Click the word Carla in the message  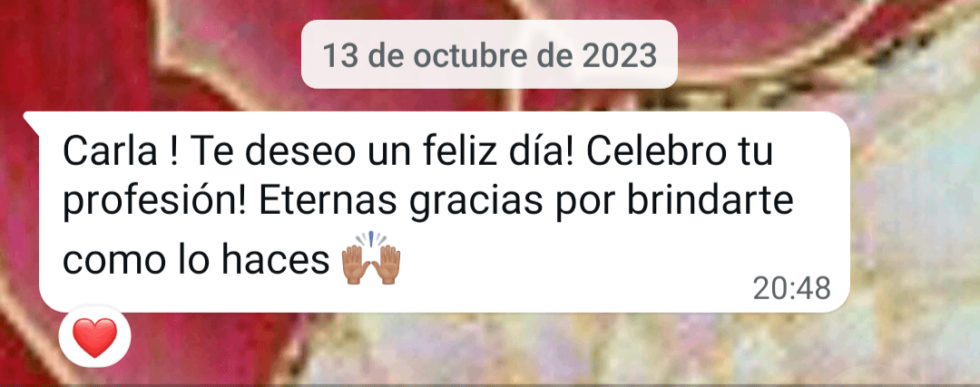(110, 151)
